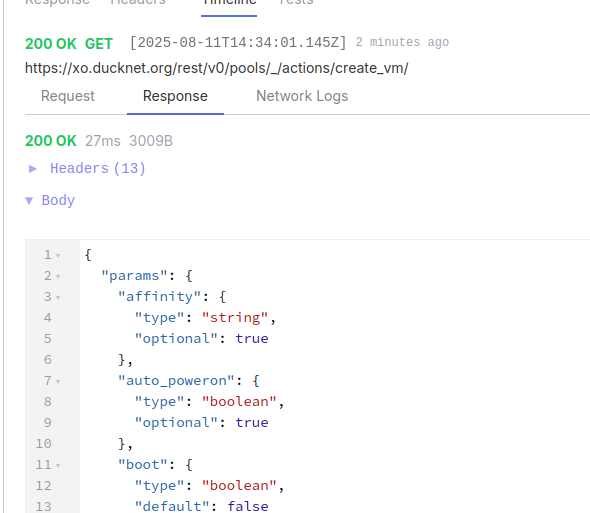The image size is (590, 513).
Task: Fold the "params" object at line 2
Action: 58,277
